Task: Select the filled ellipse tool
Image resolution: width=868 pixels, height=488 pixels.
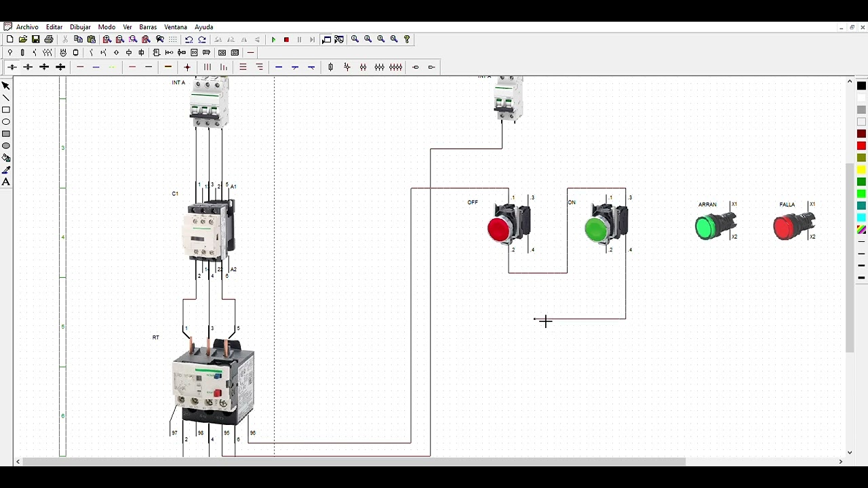Action: (6, 146)
